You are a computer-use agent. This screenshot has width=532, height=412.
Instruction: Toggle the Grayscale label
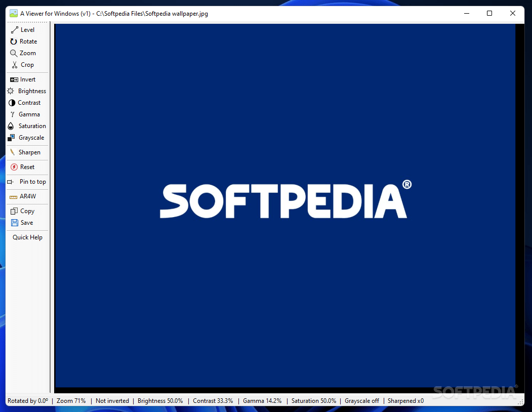(x=31, y=138)
